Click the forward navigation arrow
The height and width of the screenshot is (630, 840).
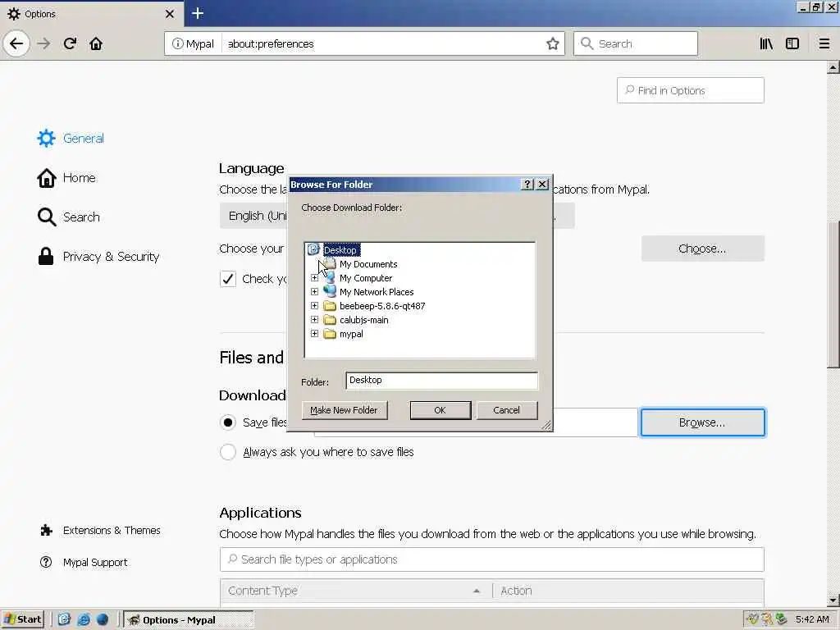click(x=44, y=43)
